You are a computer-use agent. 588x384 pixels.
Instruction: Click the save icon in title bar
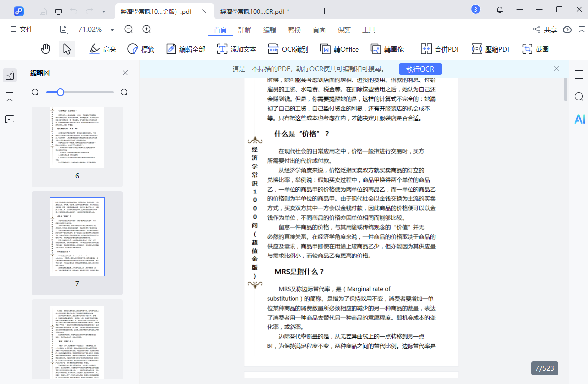click(x=43, y=11)
